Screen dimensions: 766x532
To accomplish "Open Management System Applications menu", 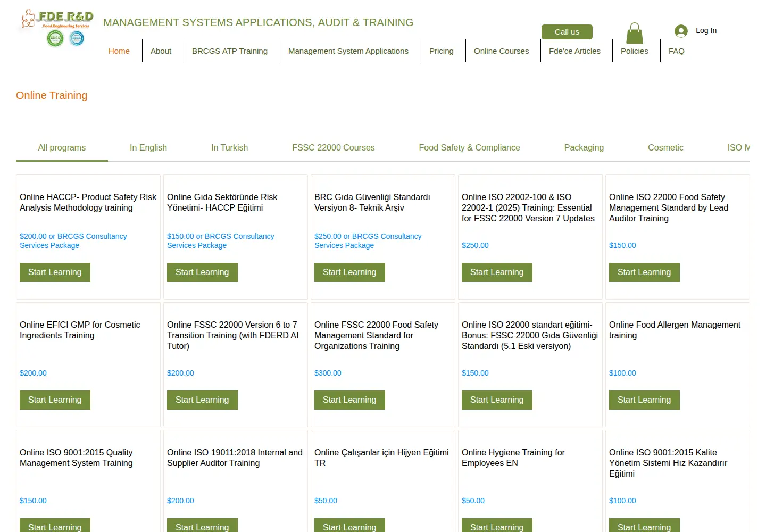I will point(348,51).
